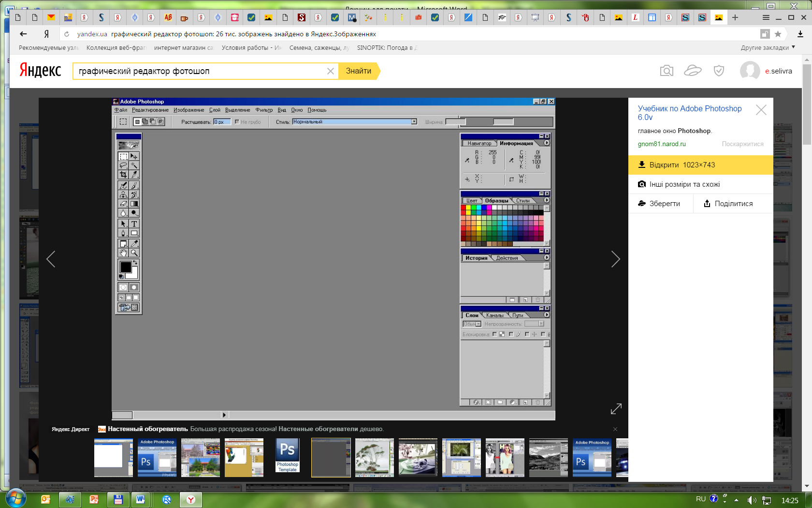
Task: Click the blue help question mark in the tray
Action: point(713,499)
